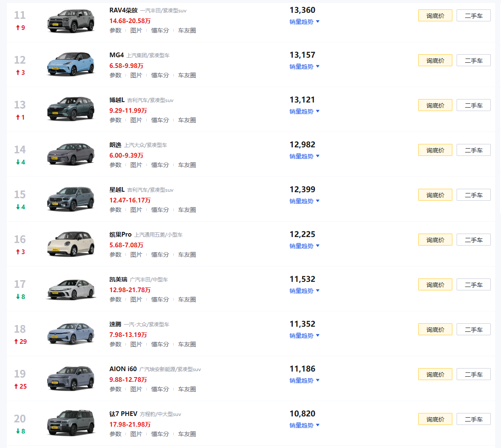
Task: Click the 凯美瑞 price range 12.98-21.78万
Action: tap(130, 290)
